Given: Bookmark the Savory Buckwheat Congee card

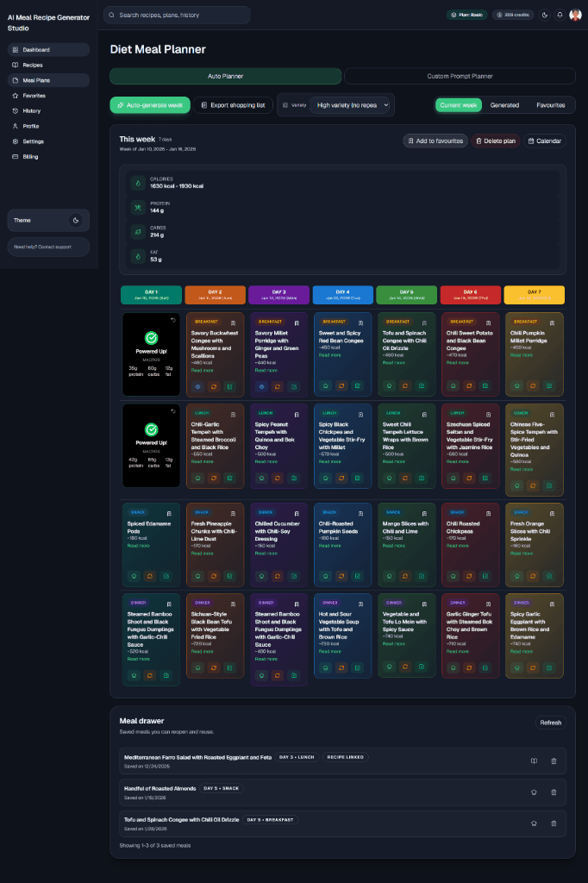Looking at the screenshot, I should [x=233, y=323].
